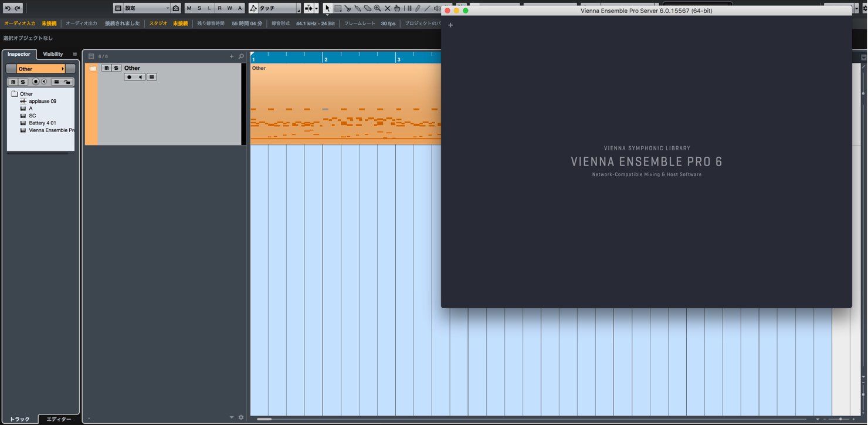The width and height of the screenshot is (868, 425).
Task: Toggle global Listen (L) state in toolbar
Action: 209,8
